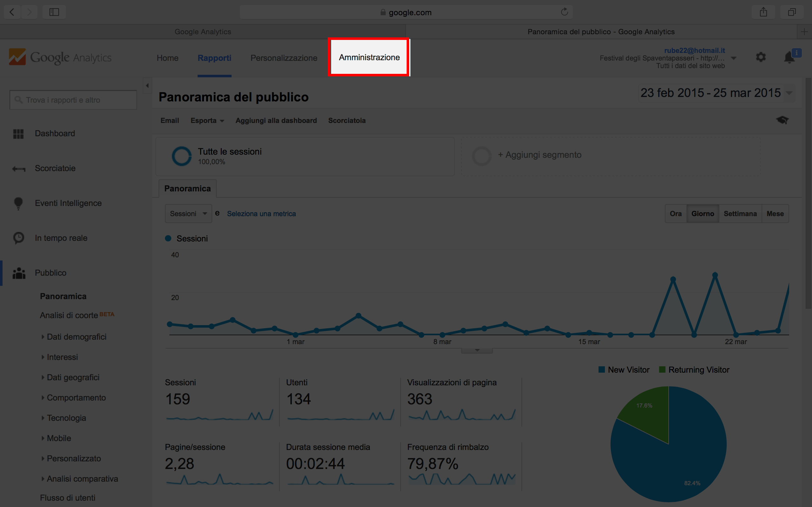Go to the Personalizzazione tab

284,58
